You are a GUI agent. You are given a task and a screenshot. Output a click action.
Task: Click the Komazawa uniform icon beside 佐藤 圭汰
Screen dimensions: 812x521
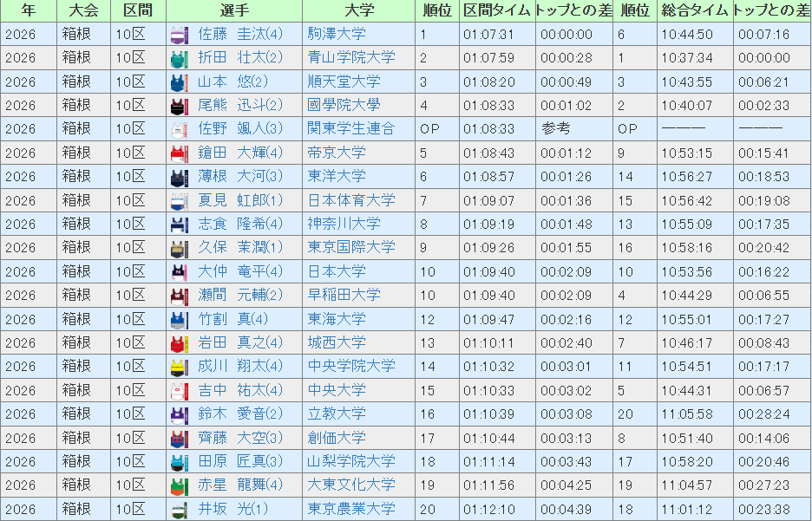[179, 35]
